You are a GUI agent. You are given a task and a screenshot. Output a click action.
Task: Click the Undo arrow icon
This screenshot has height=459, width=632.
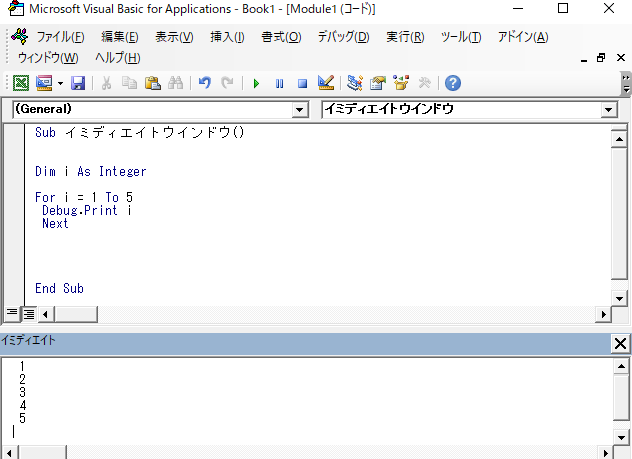coord(205,83)
